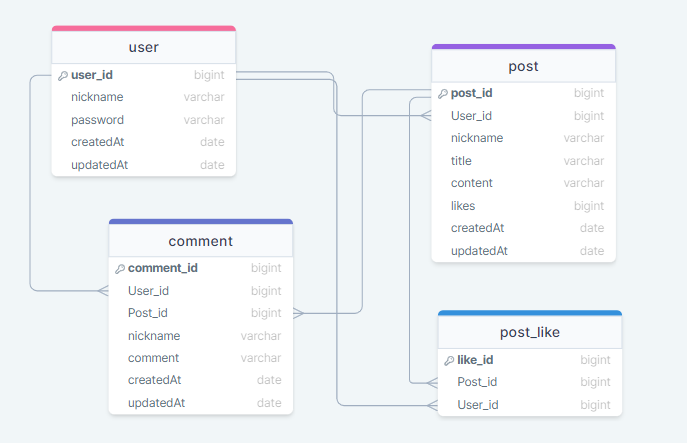Click the like_id field in post_like
Viewport: 687px width, 443px height.
530,360
